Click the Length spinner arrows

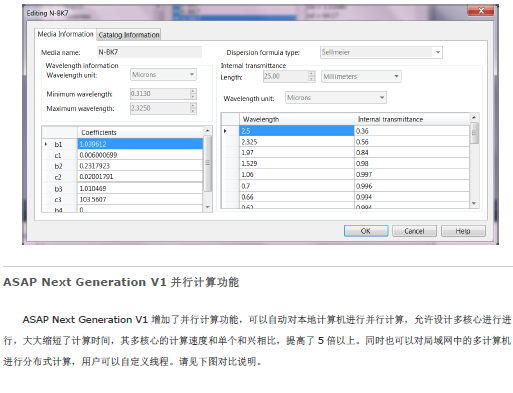pyautogui.click(x=311, y=76)
